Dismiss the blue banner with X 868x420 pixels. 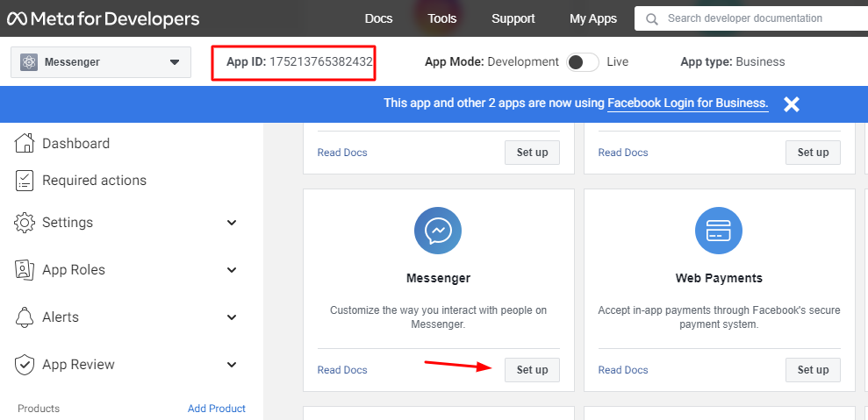(792, 104)
